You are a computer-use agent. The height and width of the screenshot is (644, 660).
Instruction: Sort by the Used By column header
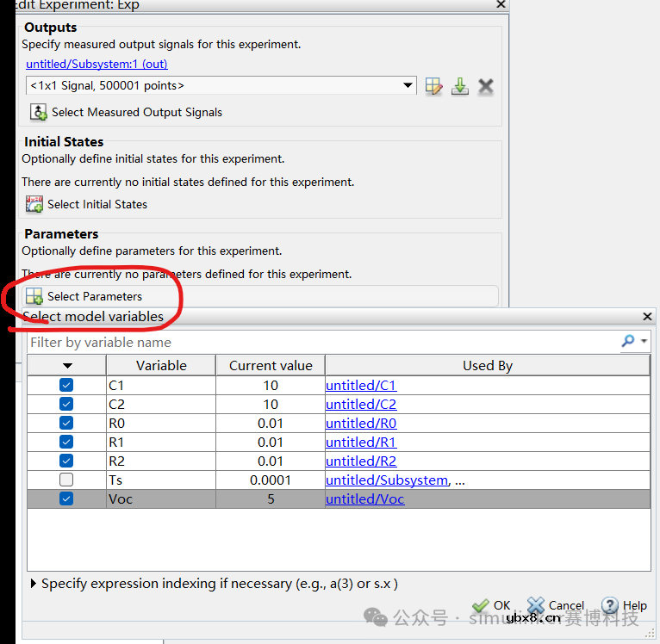(488, 365)
